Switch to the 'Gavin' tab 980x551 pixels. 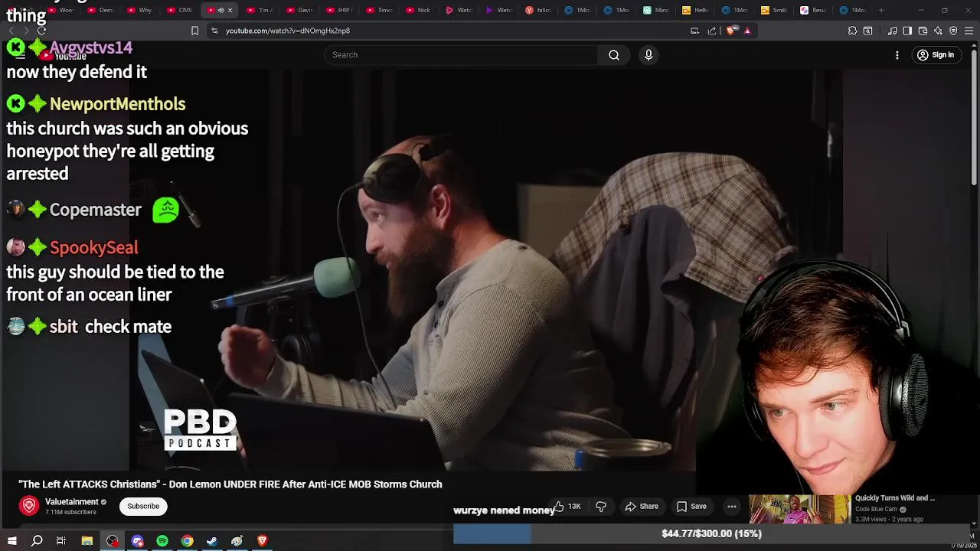pyautogui.click(x=299, y=10)
